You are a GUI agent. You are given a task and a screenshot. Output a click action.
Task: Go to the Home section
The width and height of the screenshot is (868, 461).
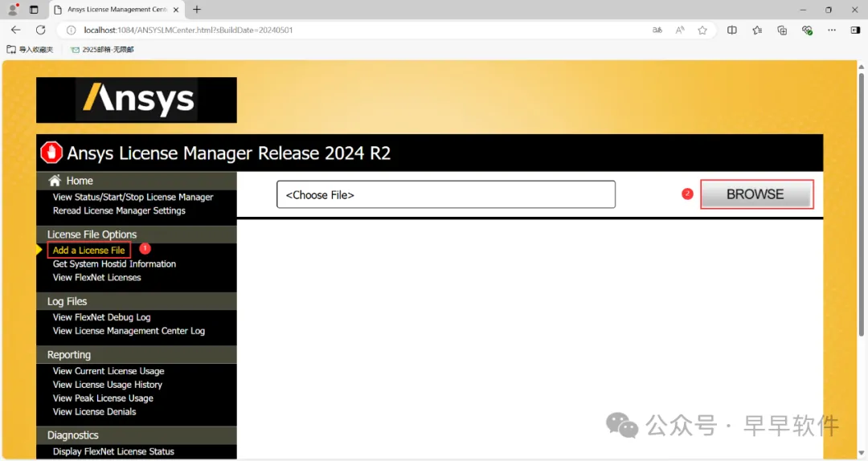click(79, 181)
